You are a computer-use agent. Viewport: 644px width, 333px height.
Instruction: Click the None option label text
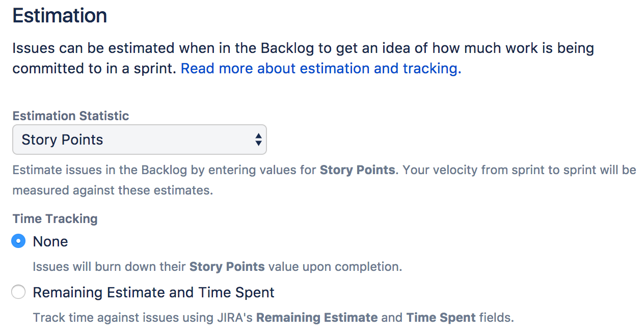click(x=50, y=241)
